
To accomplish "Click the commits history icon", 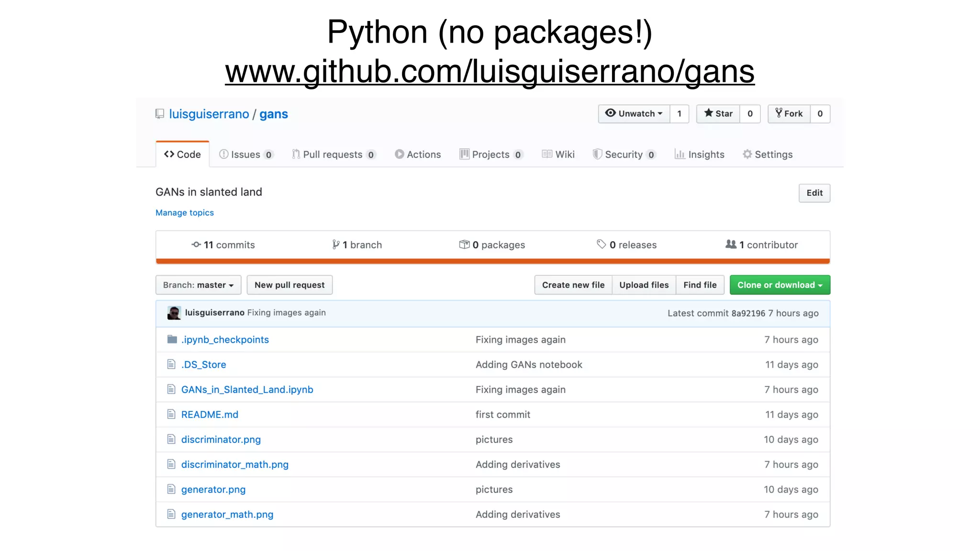I will (x=196, y=244).
